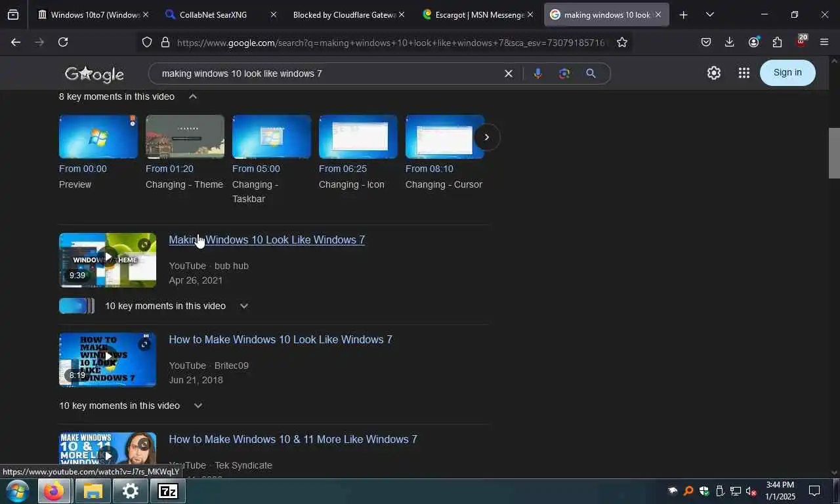The image size is (840, 504).
Task: Open the Firefox downloads panel
Action: tap(729, 42)
